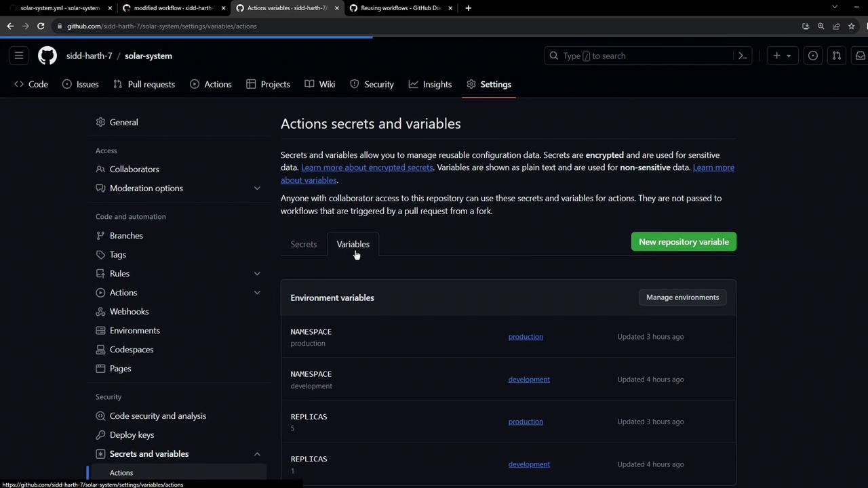
Task: Open the Issues repository tab
Action: pos(81,84)
